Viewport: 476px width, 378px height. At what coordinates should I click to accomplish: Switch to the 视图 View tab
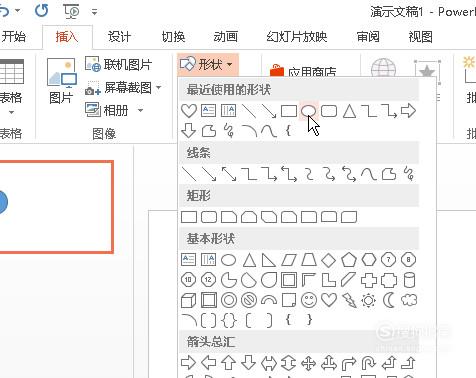[x=421, y=37]
